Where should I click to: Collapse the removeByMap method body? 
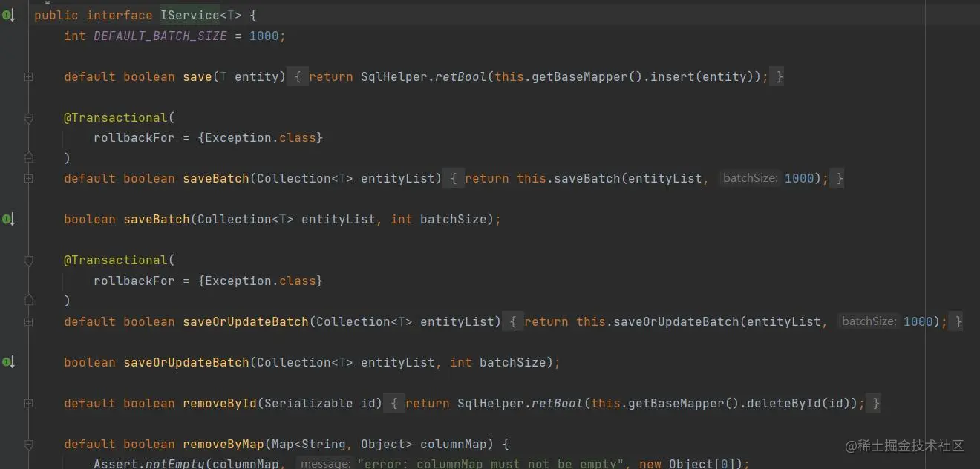[28, 445]
